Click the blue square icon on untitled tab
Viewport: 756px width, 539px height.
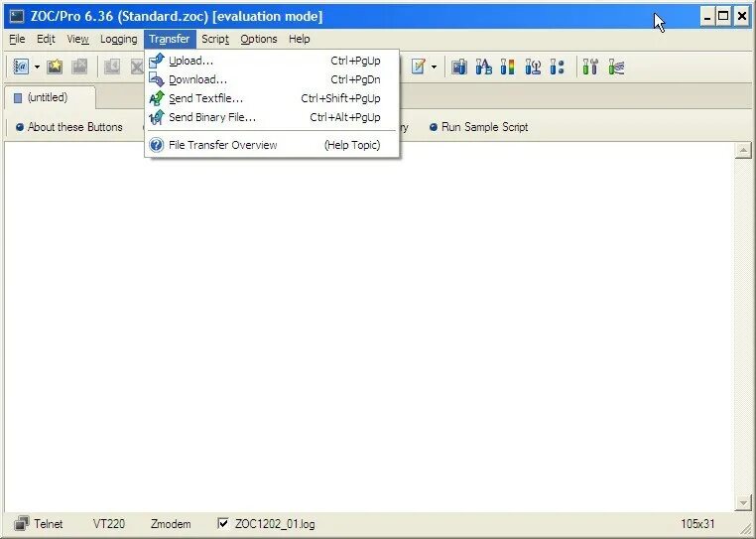coord(18,98)
